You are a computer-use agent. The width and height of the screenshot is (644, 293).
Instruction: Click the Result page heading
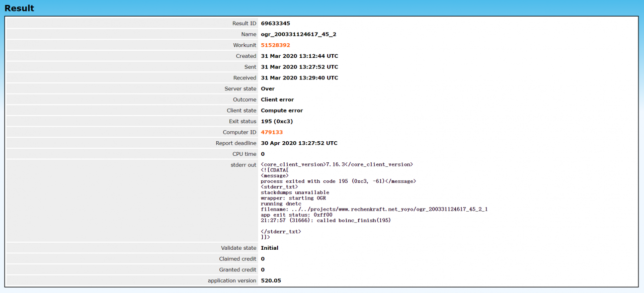(20, 8)
